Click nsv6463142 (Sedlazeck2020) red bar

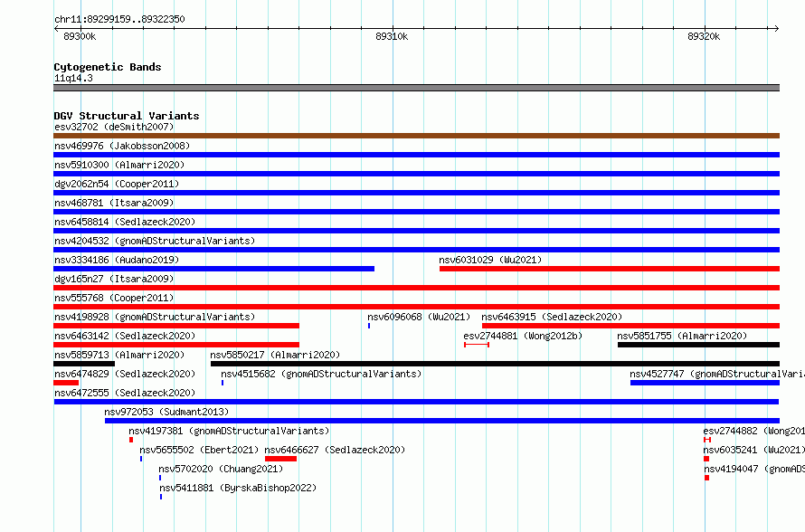tap(176, 345)
